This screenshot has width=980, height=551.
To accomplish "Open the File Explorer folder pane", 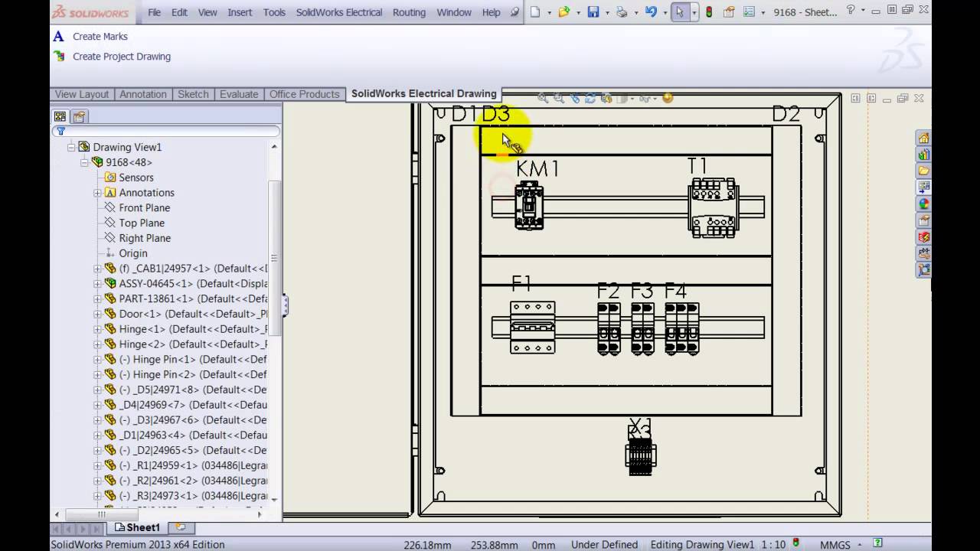I will click(x=923, y=171).
